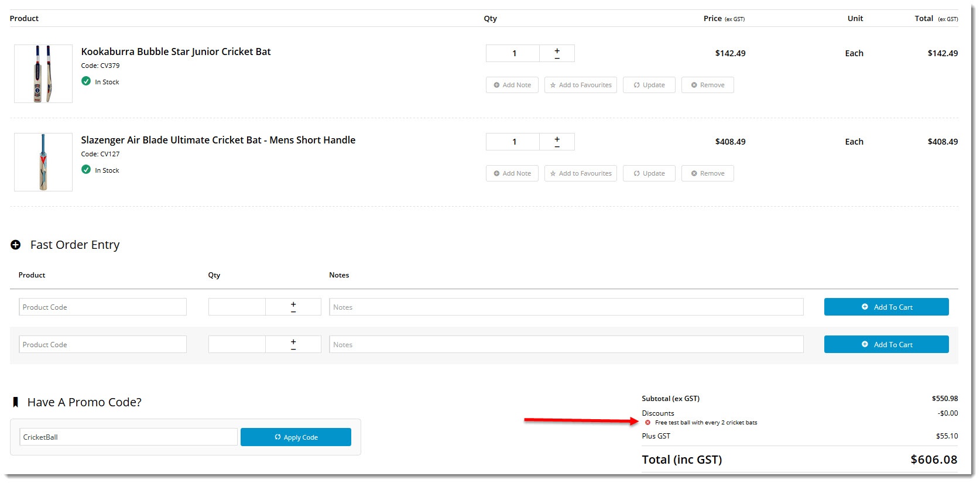Click the product code text CV379
980x483 pixels.
pyautogui.click(x=109, y=66)
